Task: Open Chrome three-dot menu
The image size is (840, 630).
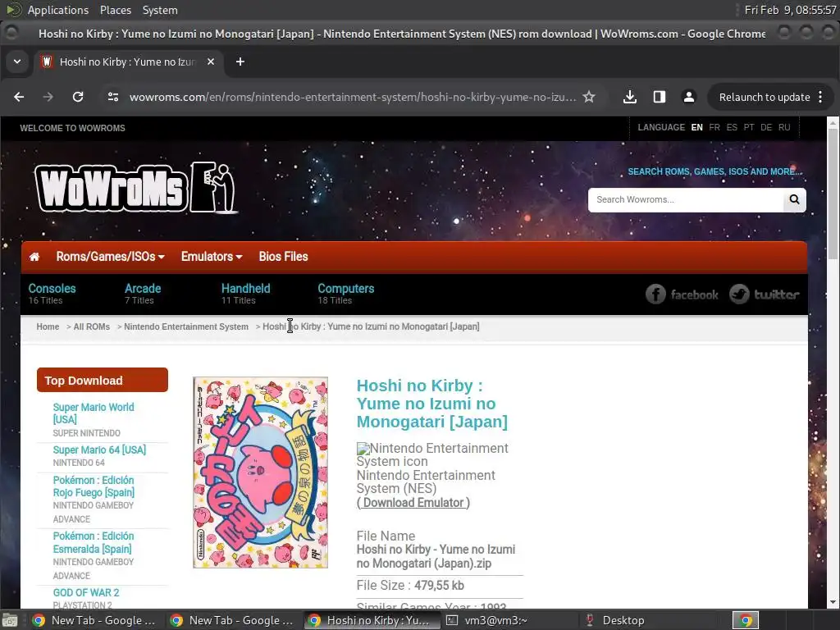Action: click(820, 97)
